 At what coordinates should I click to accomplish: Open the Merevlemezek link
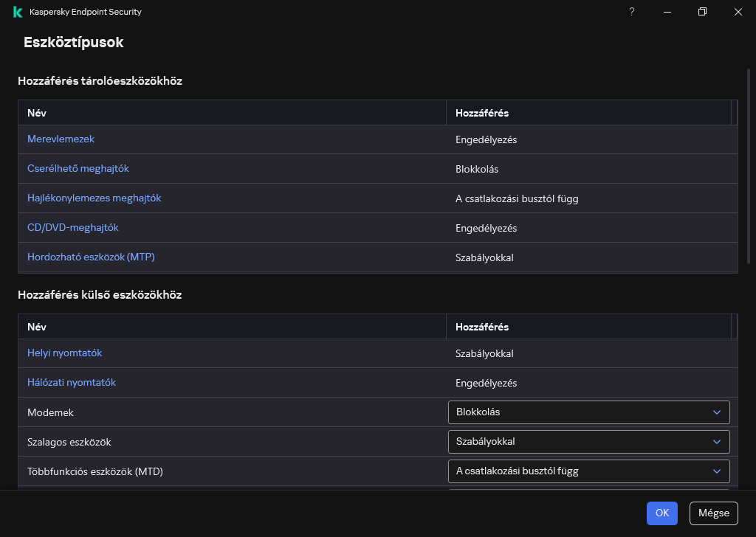click(x=61, y=139)
